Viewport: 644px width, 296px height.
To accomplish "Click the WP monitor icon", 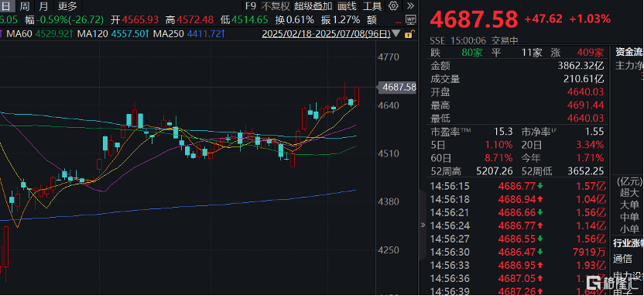I will tap(410, 19).
